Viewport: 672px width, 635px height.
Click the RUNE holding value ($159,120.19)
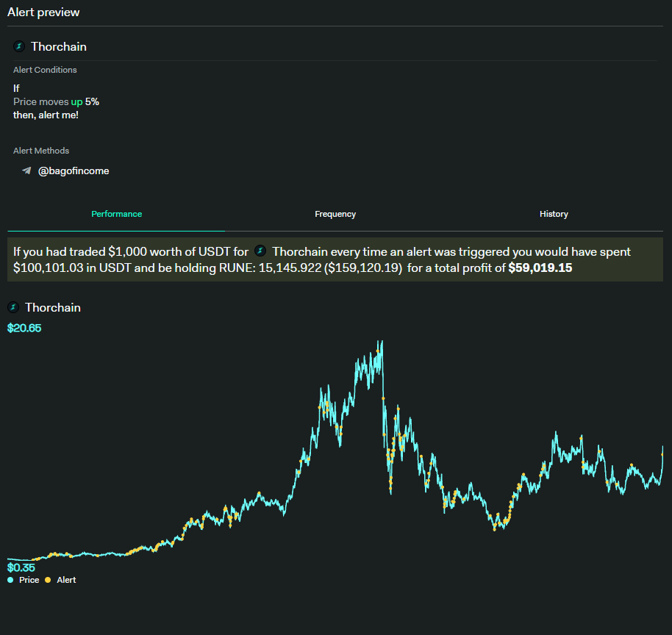[363, 268]
